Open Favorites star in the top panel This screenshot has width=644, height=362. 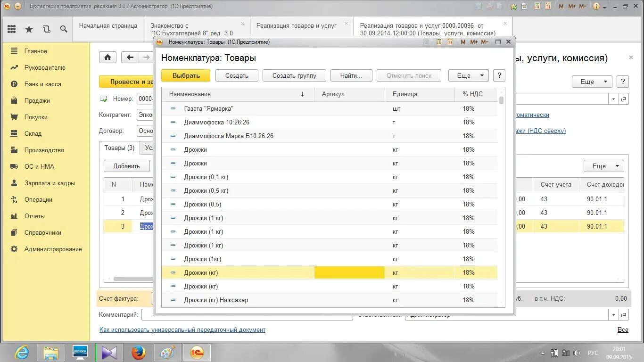(x=29, y=29)
